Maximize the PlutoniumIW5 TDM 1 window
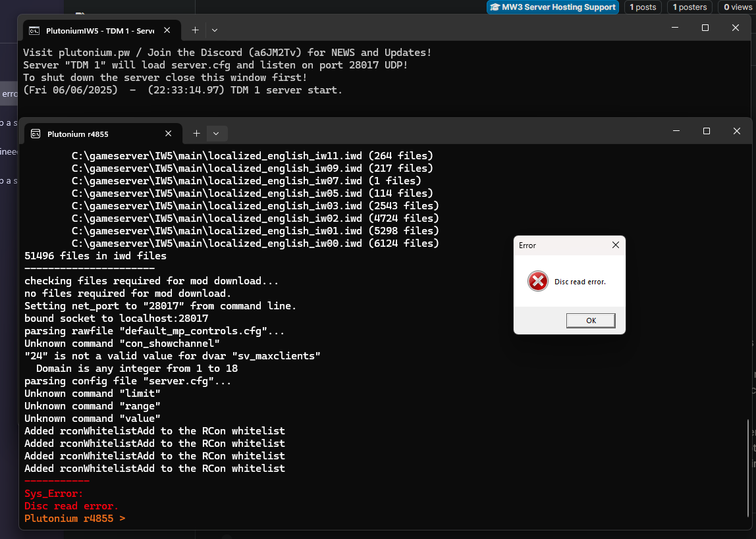 705,28
